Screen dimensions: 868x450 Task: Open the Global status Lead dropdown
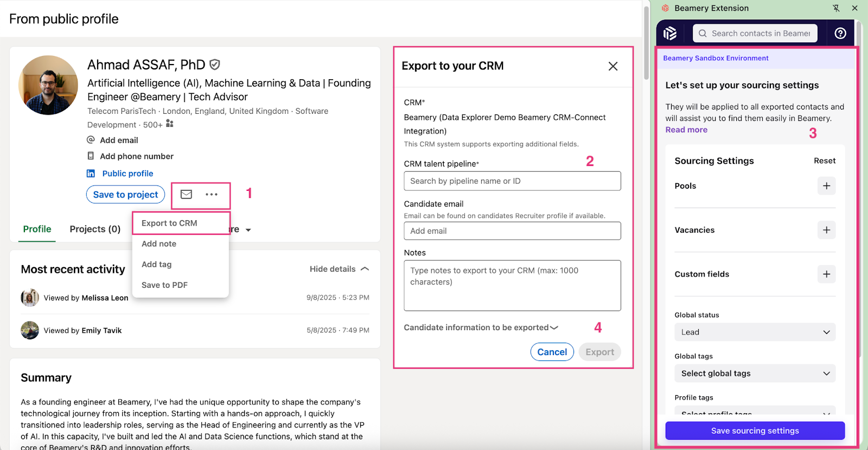click(755, 332)
